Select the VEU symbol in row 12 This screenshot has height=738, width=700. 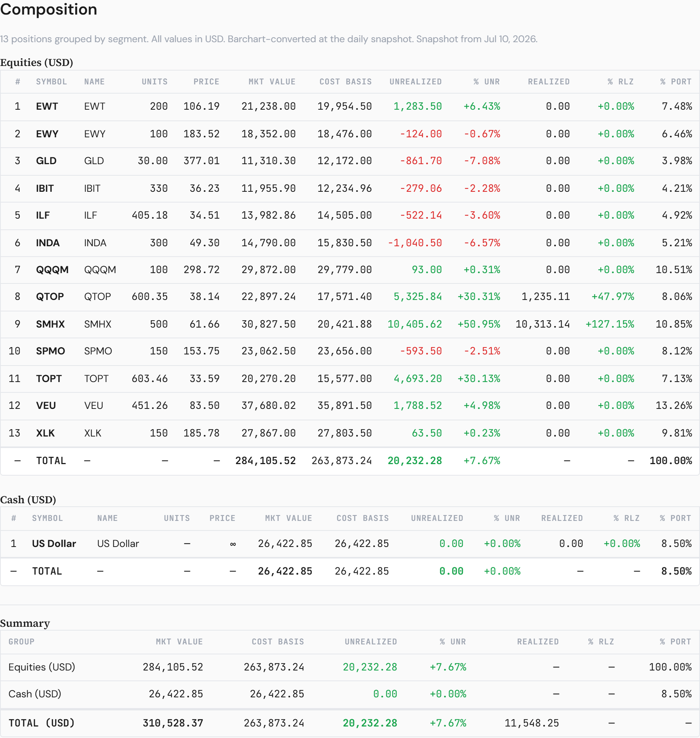(x=46, y=405)
